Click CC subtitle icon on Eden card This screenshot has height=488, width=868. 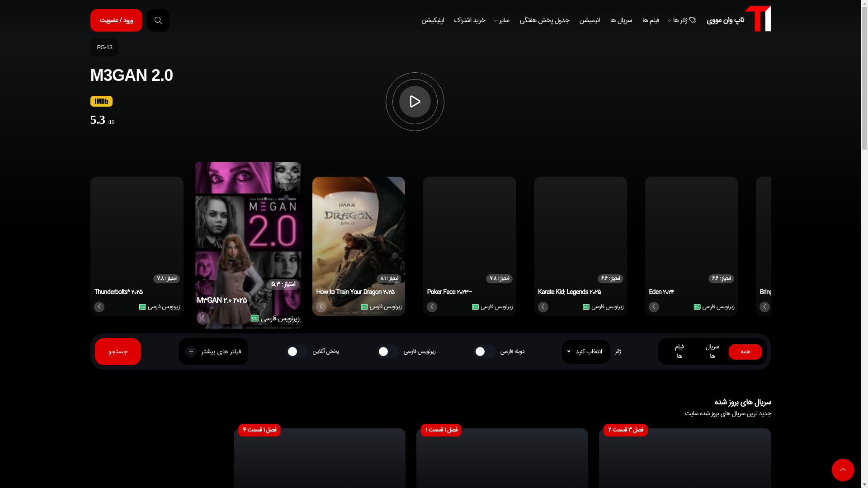click(697, 307)
